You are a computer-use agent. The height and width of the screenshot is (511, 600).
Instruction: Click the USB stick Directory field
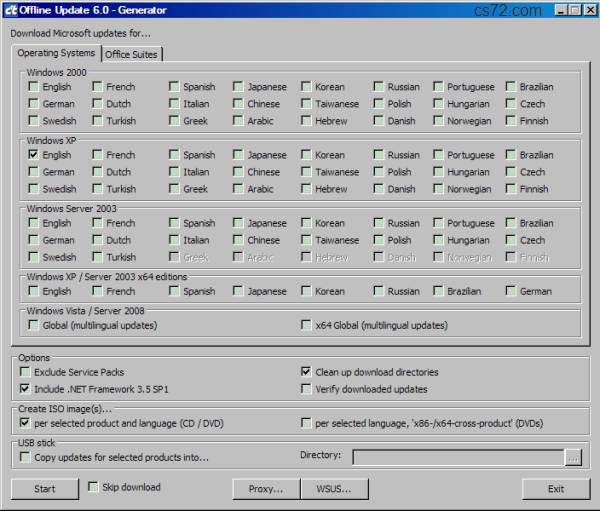click(x=458, y=457)
